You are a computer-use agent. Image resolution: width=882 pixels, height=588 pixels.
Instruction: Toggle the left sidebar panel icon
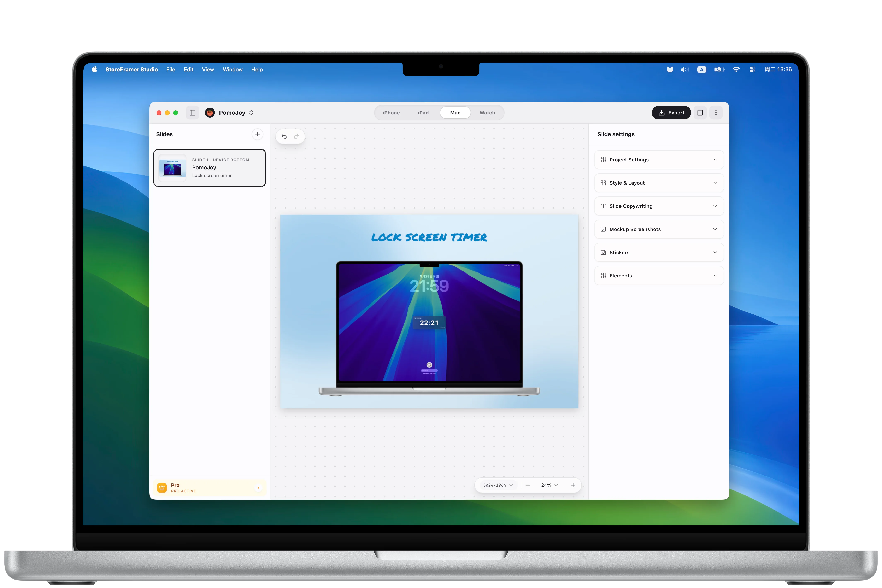(192, 112)
